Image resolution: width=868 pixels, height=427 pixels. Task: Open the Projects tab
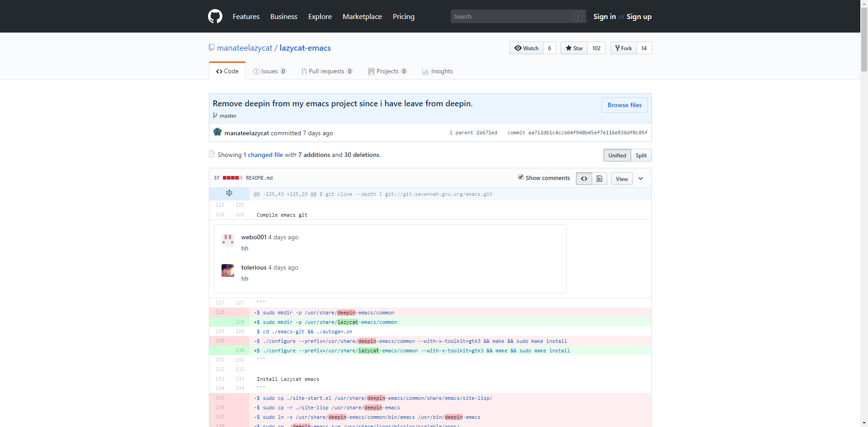[387, 71]
